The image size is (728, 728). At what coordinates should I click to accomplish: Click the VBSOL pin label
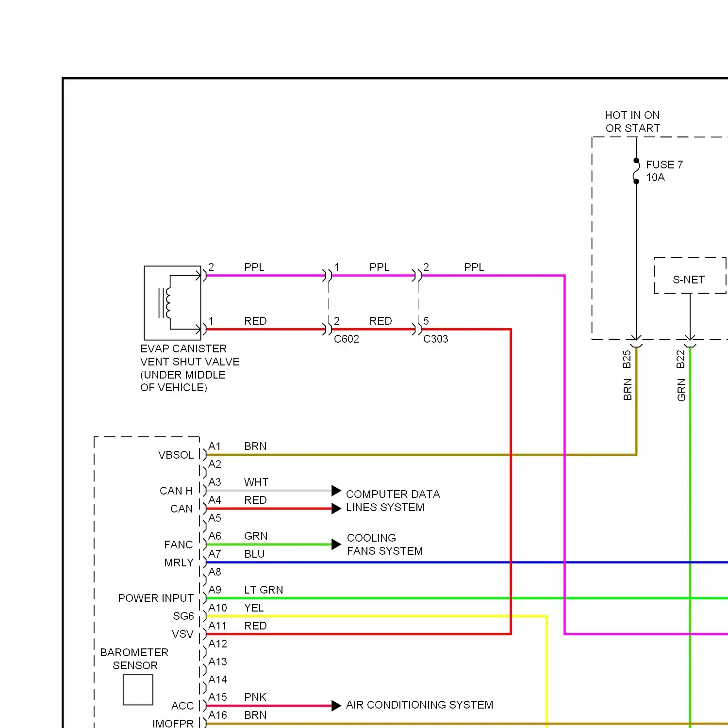click(176, 455)
